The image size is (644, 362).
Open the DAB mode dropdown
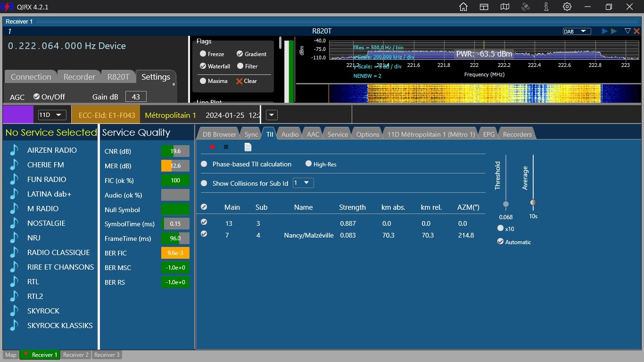577,31
